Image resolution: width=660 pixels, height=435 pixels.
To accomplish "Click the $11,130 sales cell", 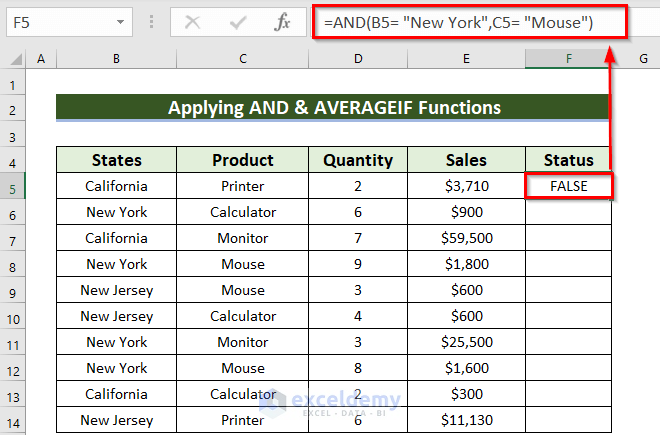I will point(466,420).
